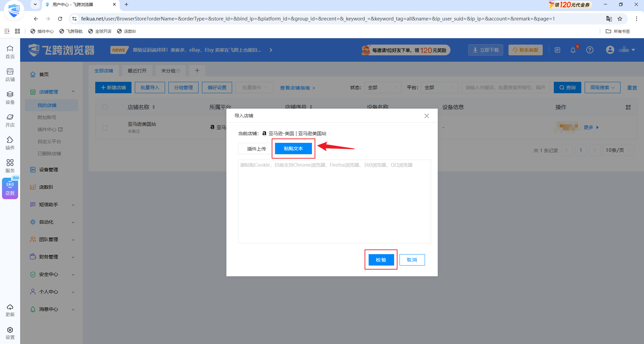The height and width of the screenshot is (344, 644).
Task: Click the 新建店铺 button
Action: [x=113, y=88]
